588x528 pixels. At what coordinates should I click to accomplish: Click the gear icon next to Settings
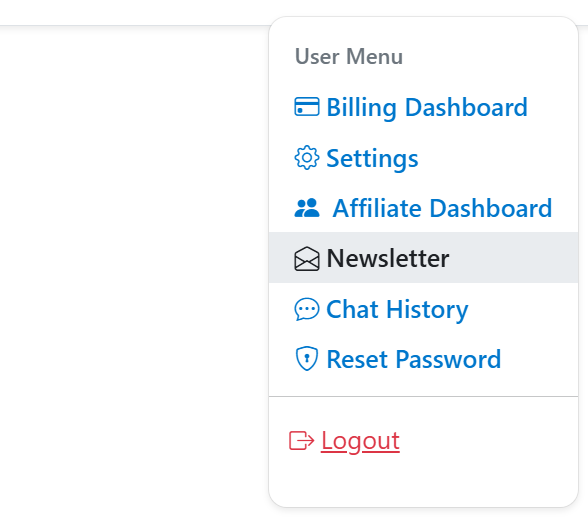pyautogui.click(x=307, y=158)
